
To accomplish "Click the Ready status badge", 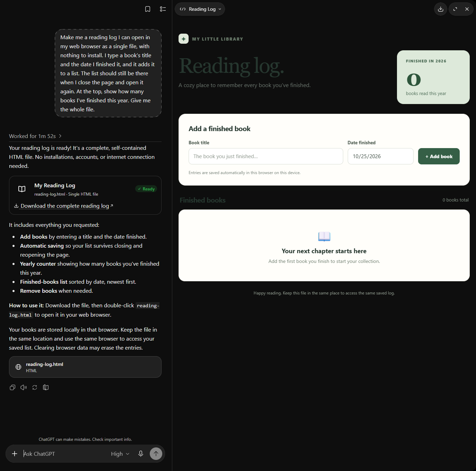I will 146,189.
